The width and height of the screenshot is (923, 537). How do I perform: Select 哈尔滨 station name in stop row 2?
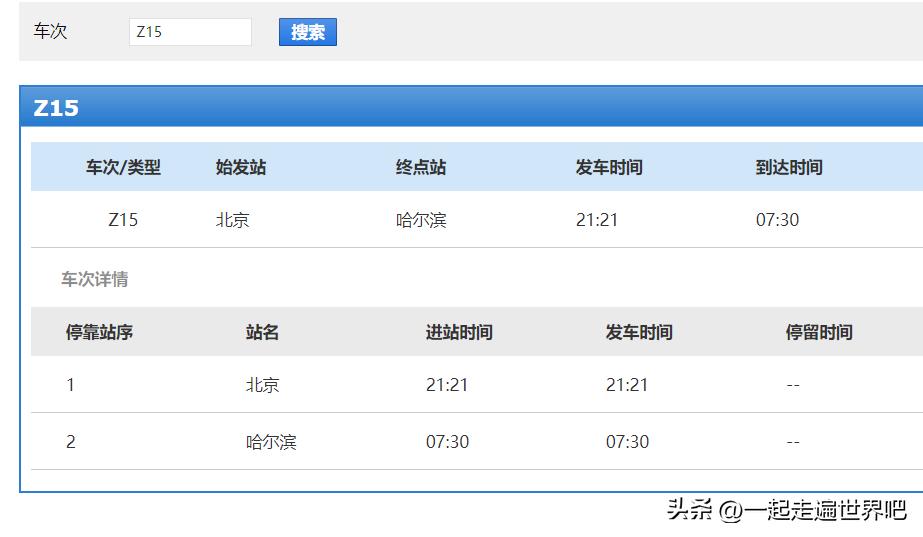[271, 442]
